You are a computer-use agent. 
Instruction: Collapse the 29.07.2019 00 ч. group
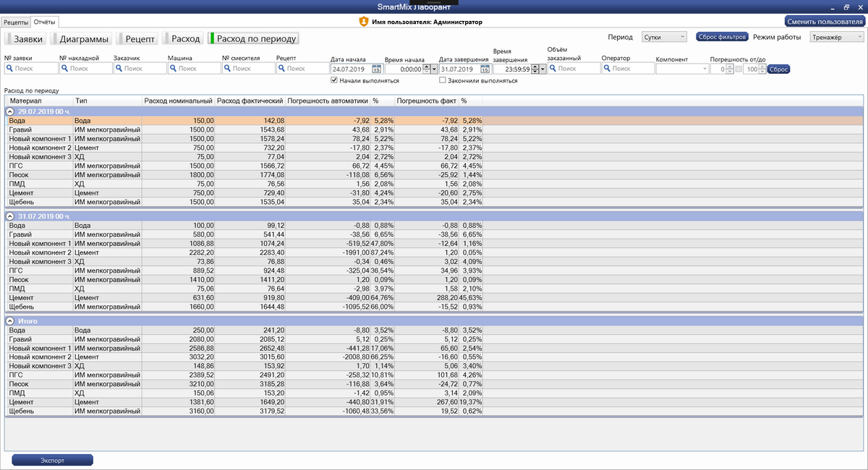(x=10, y=111)
